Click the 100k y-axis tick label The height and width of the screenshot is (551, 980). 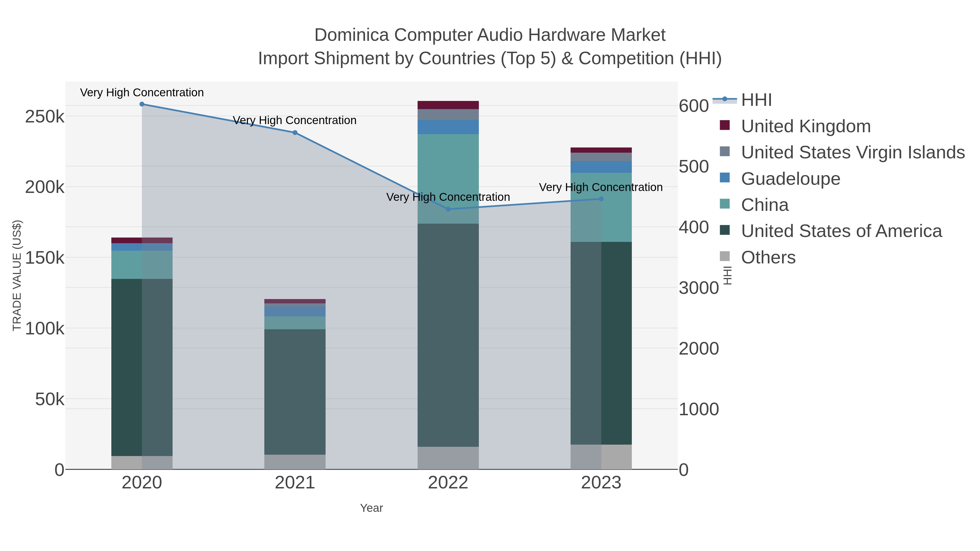(45, 328)
